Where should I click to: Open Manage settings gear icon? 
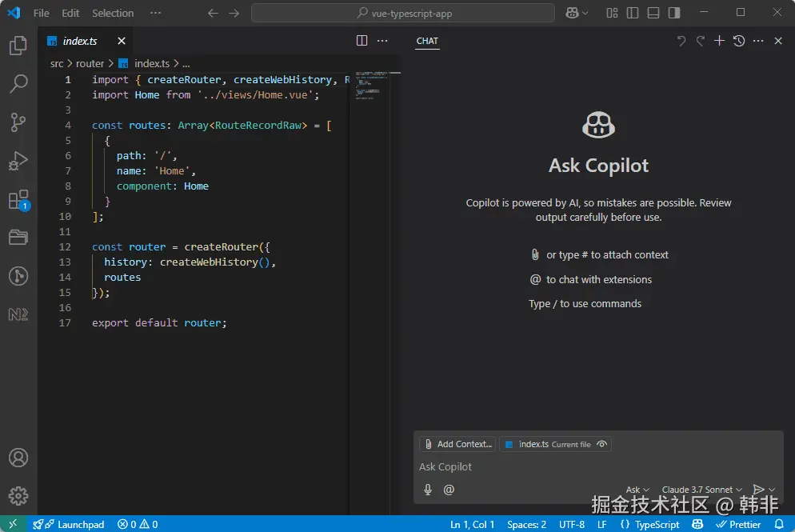click(18, 496)
